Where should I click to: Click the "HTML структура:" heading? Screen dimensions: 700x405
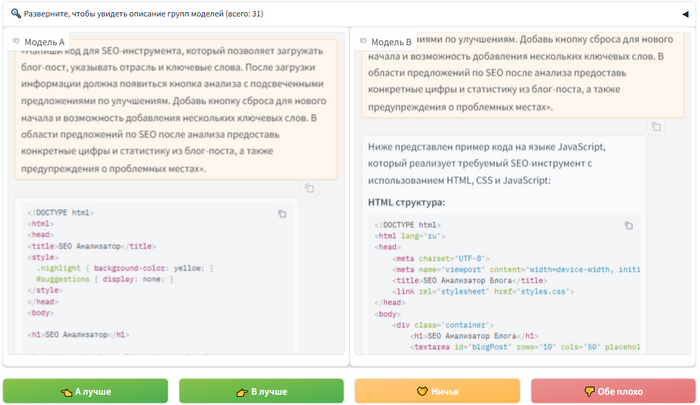click(x=406, y=202)
